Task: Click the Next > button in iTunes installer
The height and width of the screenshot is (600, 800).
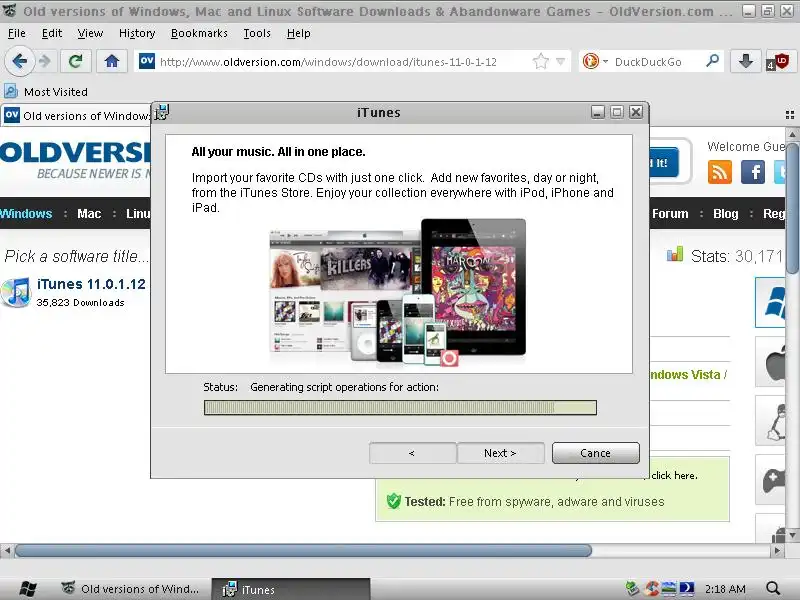Action: [501, 453]
